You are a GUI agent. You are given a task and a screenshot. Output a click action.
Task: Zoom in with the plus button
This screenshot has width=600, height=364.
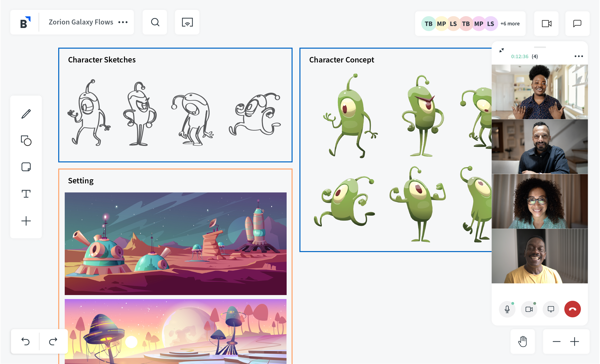[x=575, y=342]
